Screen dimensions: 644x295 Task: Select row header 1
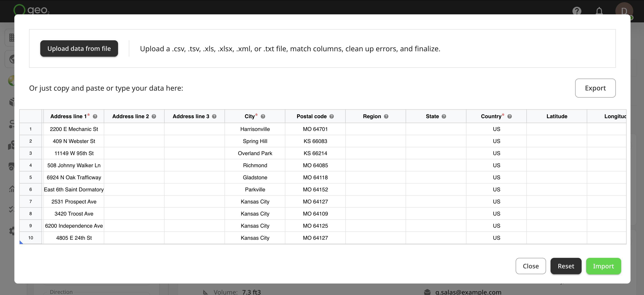[x=30, y=129]
